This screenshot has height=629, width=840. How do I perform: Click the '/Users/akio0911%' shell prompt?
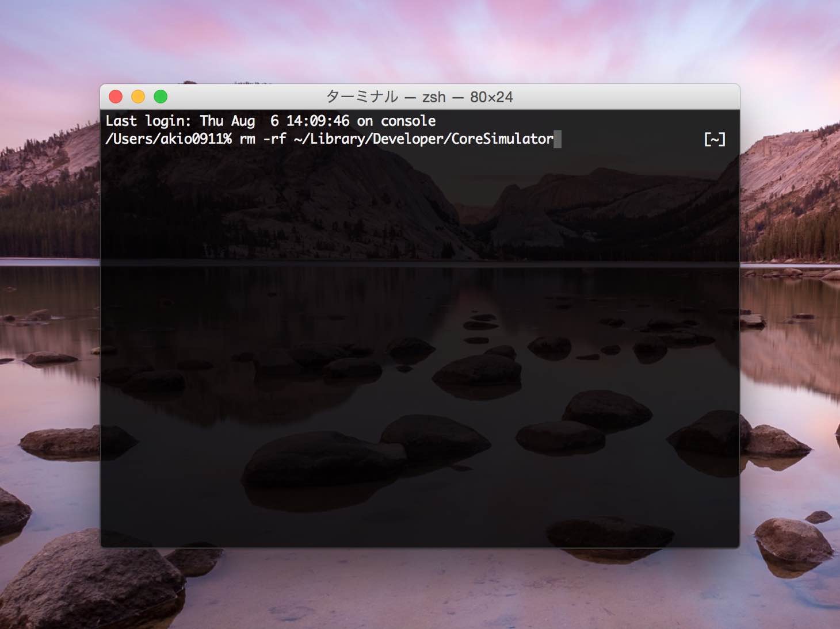[x=169, y=139]
